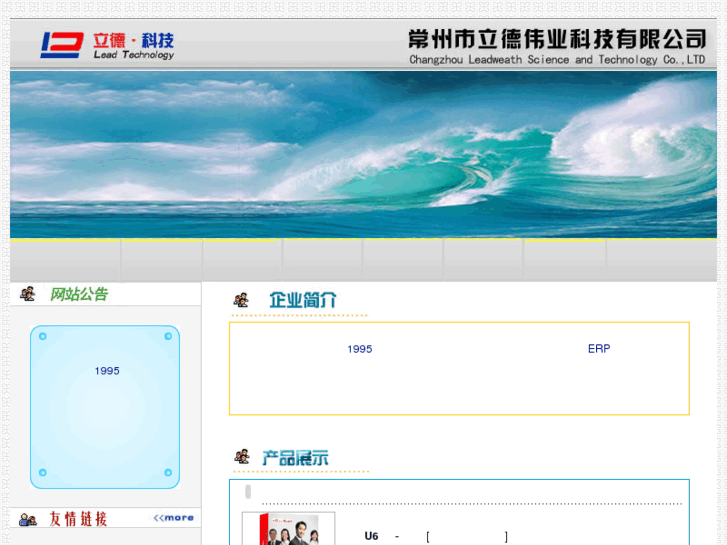Select the 友情链接 heading text
The width and height of the screenshot is (727, 545).
click(78, 519)
